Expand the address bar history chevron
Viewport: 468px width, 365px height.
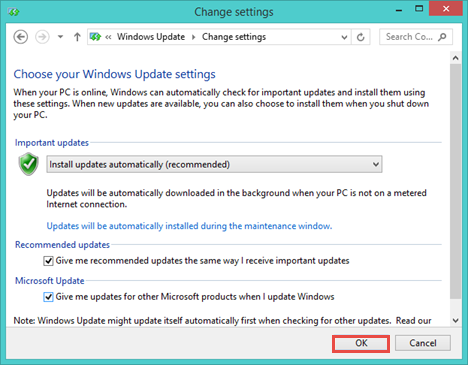click(x=344, y=37)
